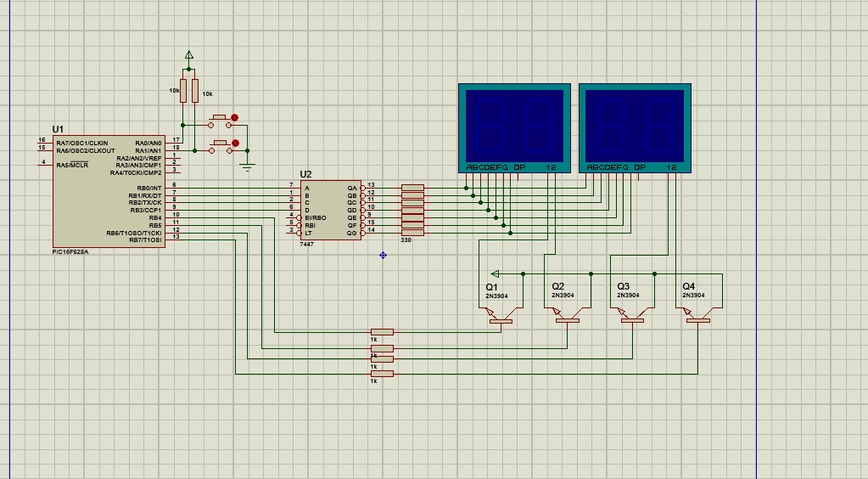This screenshot has height=479, width=868.
Task: Click the ground symbol beside the push buttons
Action: [x=248, y=166]
